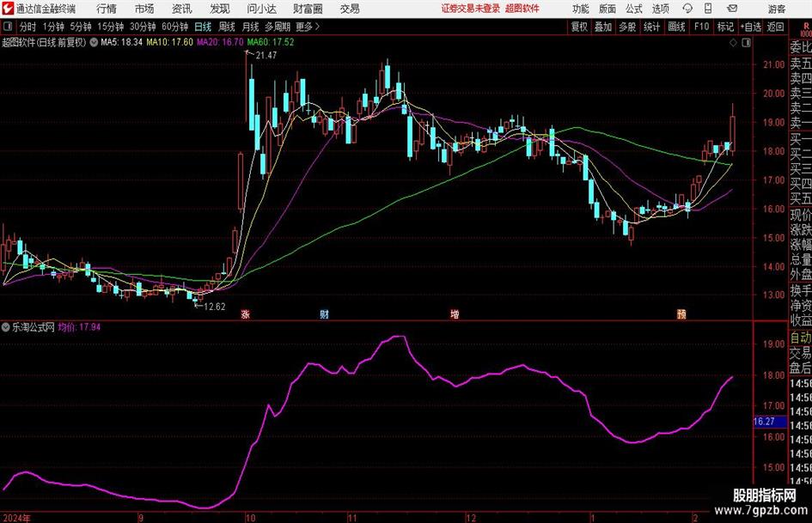Click the 标记 mark button
Image resolution: width=812 pixels, height=523 pixels.
(x=725, y=27)
